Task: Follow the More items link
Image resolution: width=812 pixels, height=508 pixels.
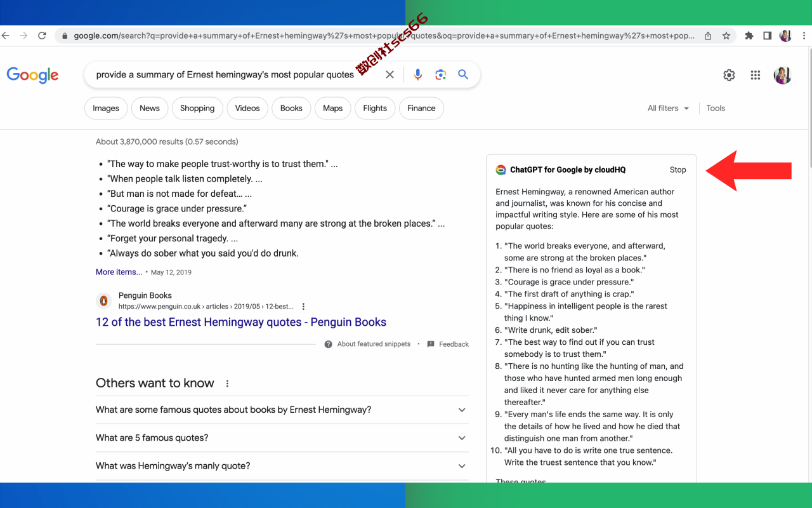Action: point(119,272)
